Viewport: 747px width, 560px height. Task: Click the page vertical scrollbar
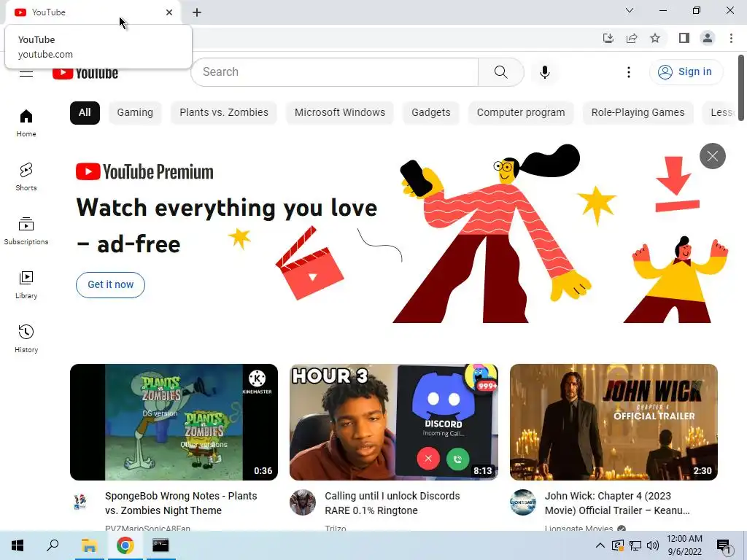(x=741, y=88)
